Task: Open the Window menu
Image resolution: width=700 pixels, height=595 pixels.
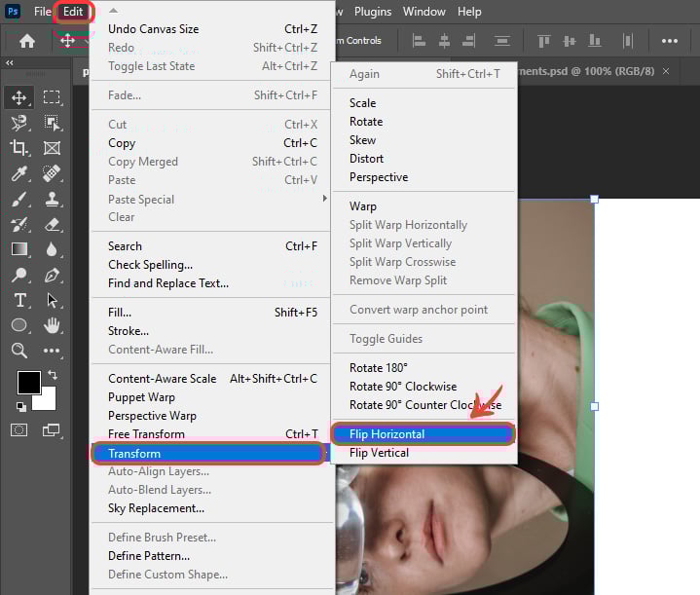Action: 424,12
